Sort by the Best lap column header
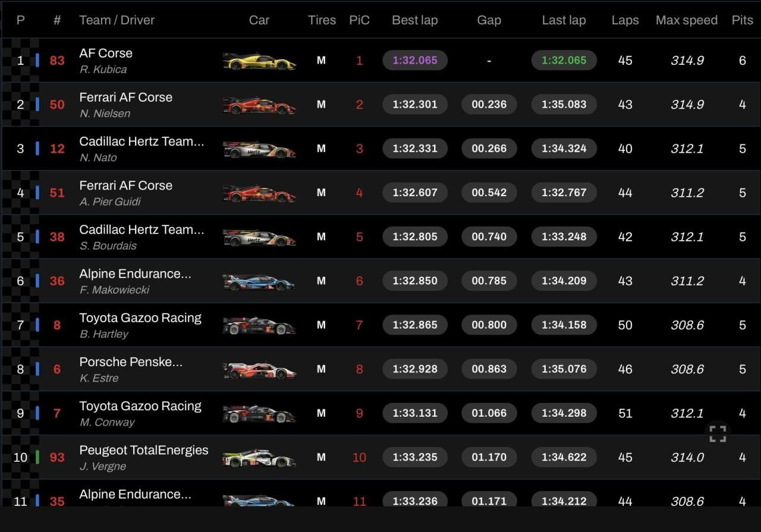This screenshot has width=761, height=532. (415, 20)
